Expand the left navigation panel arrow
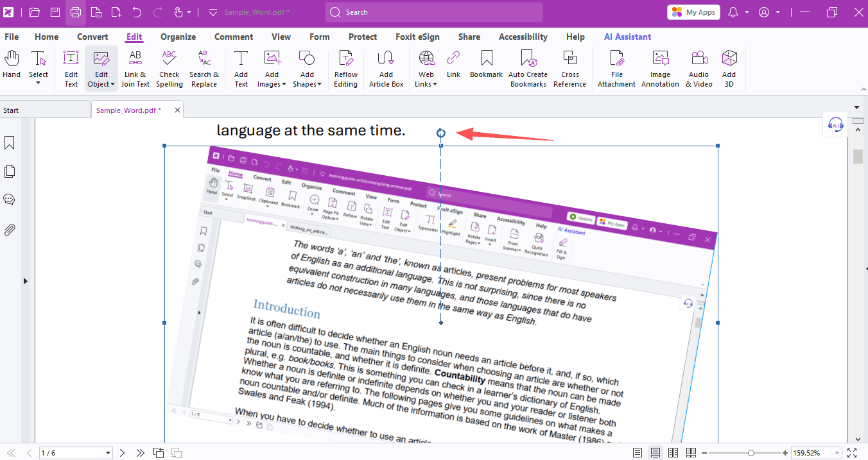This screenshot has height=460, width=868. [x=26, y=280]
